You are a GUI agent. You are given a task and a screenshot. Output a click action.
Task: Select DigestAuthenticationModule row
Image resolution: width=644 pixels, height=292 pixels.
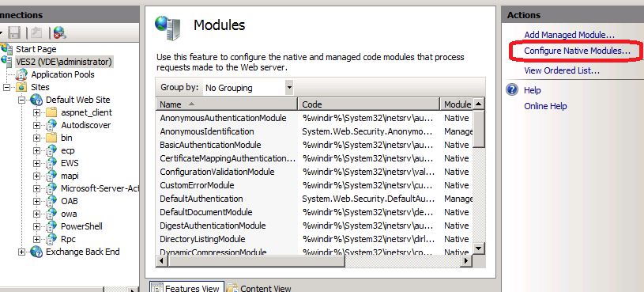pyautogui.click(x=314, y=226)
